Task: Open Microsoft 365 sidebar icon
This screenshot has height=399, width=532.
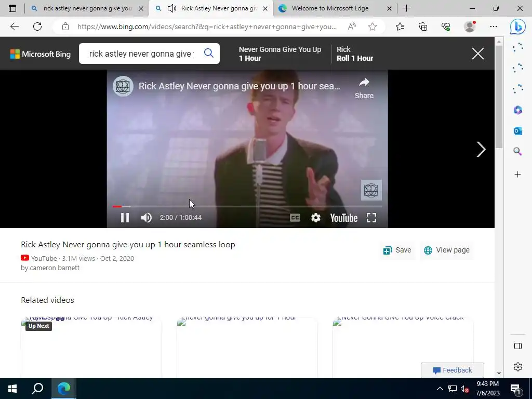Action: coord(518,110)
